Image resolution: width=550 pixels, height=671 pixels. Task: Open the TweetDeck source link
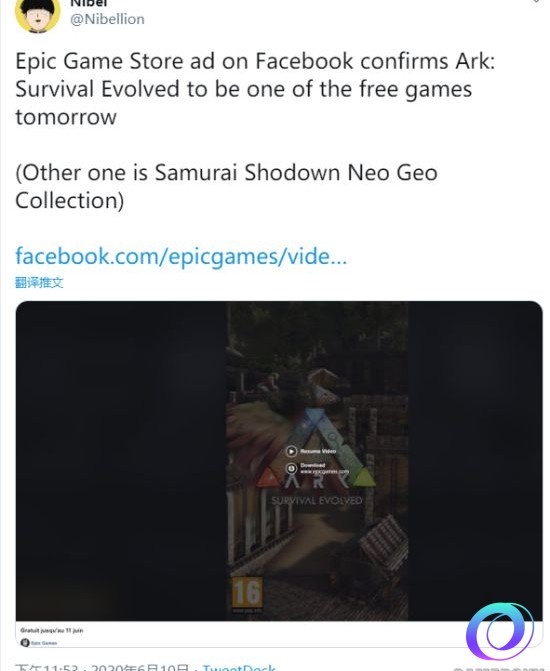(x=239, y=667)
